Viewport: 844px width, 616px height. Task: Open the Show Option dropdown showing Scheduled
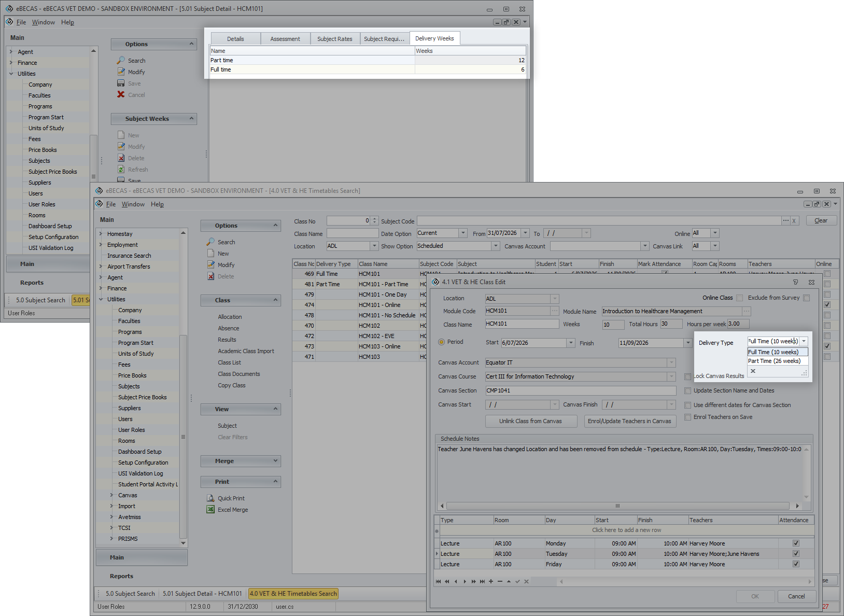496,246
